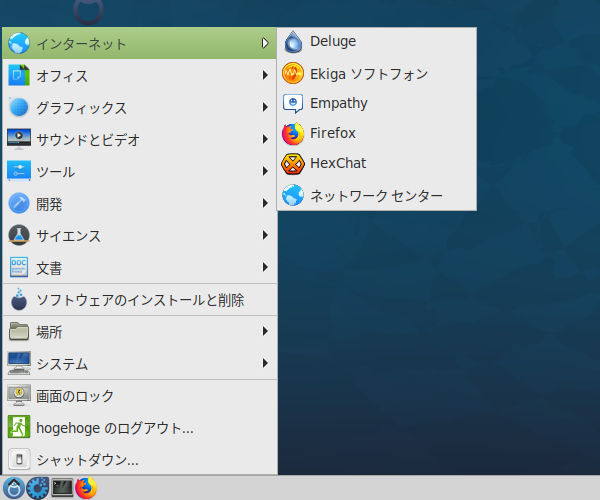
Task: Click the シャットダウン power switch icon
Action: pos(19,459)
